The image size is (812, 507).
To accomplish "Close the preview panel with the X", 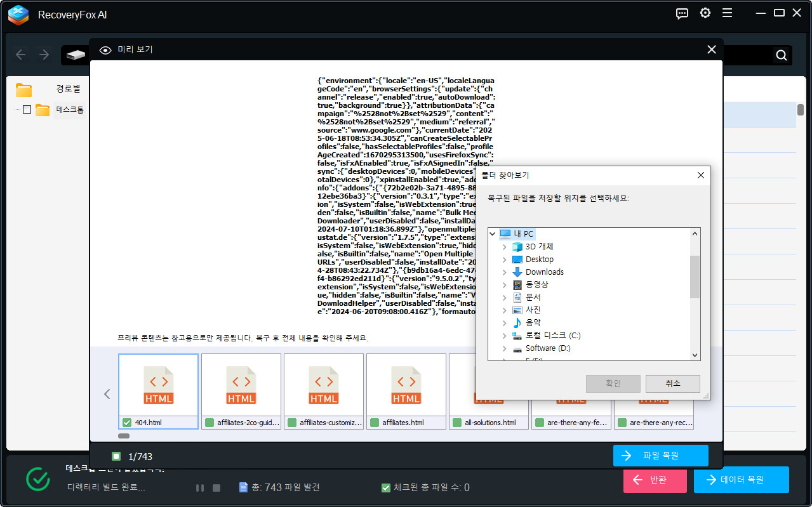I will point(711,49).
